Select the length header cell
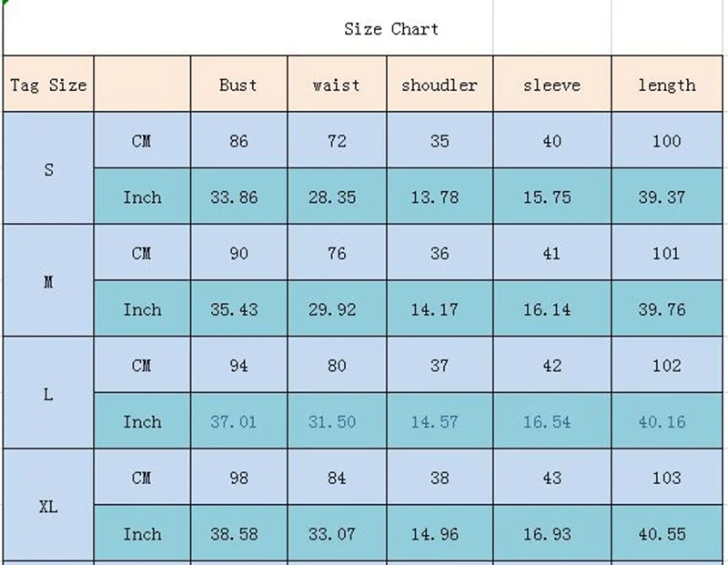 click(667, 84)
